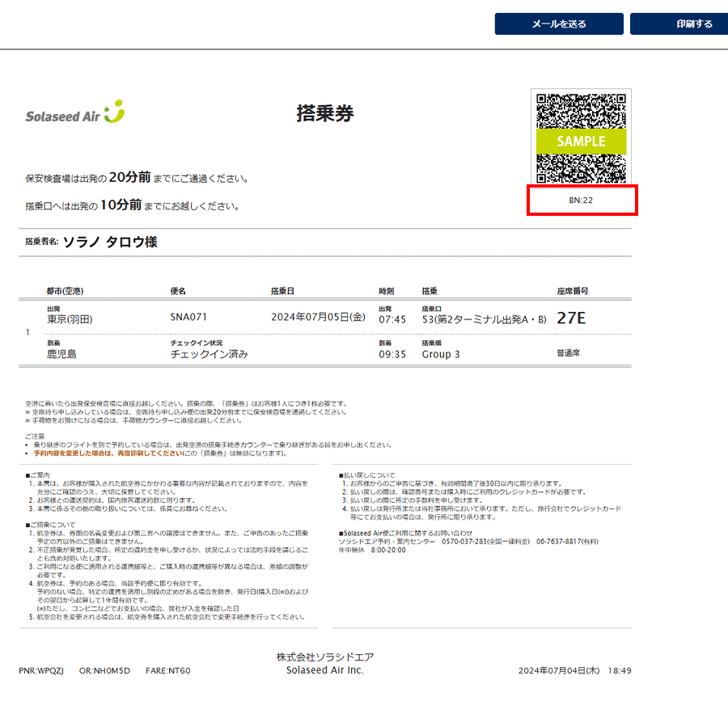Image resolution: width=728 pixels, height=709 pixels.
Task: Click flight number SNA071
Action: pyautogui.click(x=188, y=319)
